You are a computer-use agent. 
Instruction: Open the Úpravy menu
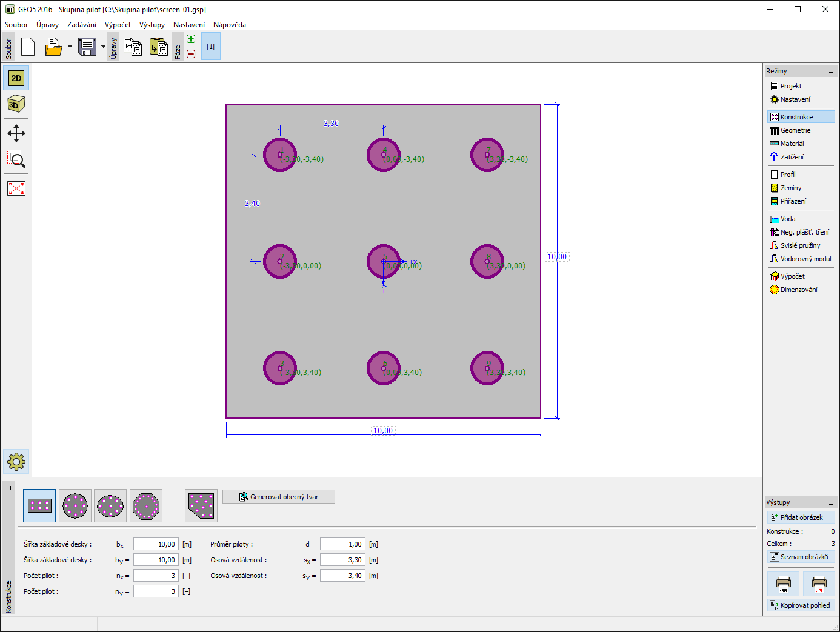47,25
